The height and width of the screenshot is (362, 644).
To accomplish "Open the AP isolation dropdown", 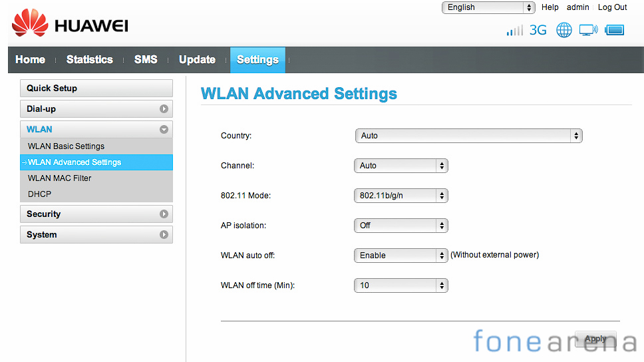I will (401, 226).
